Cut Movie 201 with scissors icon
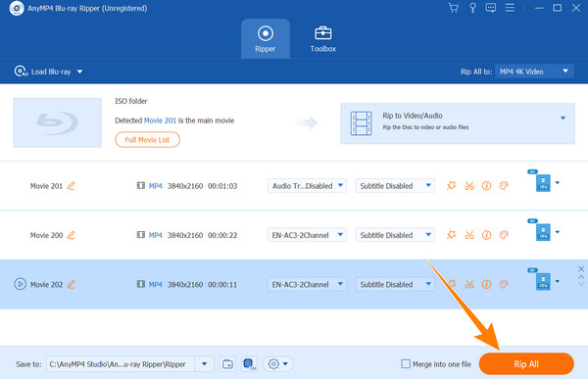The height and width of the screenshot is (379, 588). tap(469, 185)
